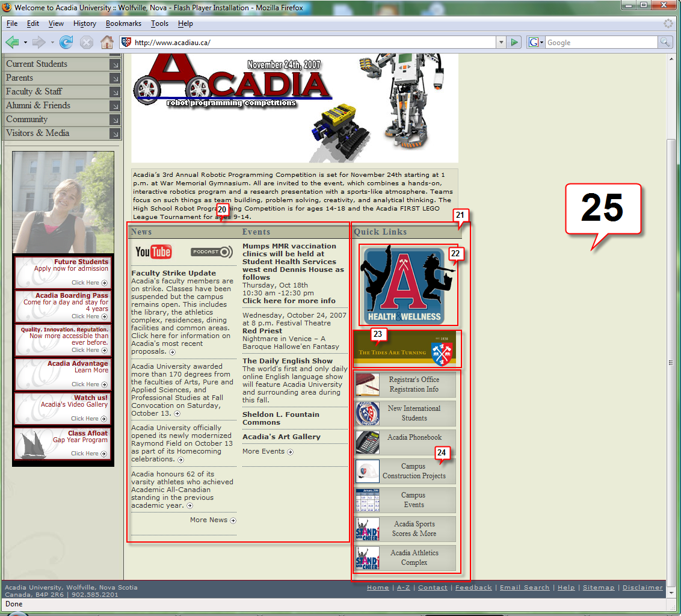
Task: Click the Acadia Sports Scores icon
Action: click(368, 529)
